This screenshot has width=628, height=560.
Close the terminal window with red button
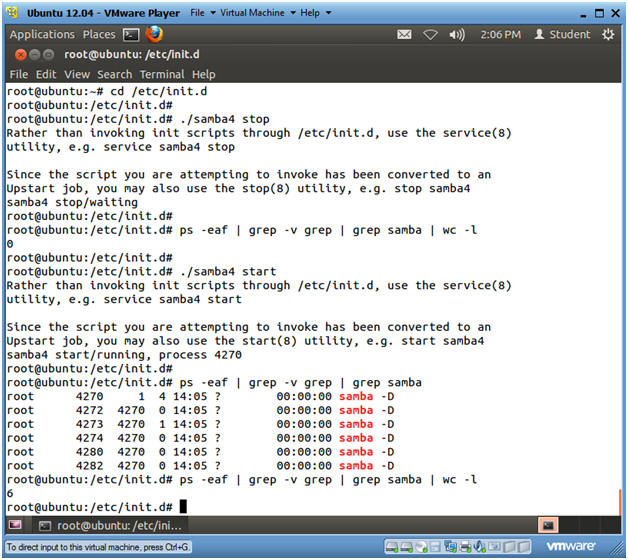(20, 54)
